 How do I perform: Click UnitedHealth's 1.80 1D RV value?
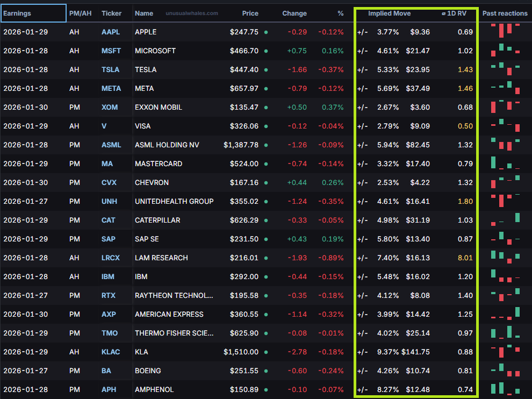point(465,201)
